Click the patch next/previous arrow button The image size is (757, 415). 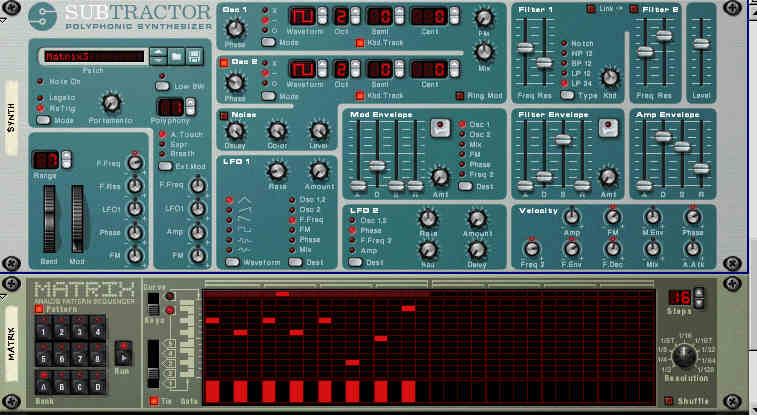158,56
